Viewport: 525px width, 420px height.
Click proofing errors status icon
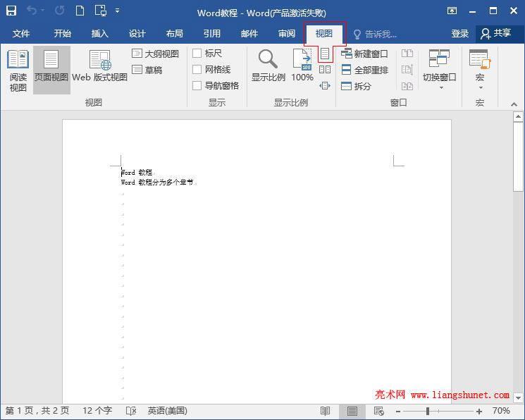131,411
